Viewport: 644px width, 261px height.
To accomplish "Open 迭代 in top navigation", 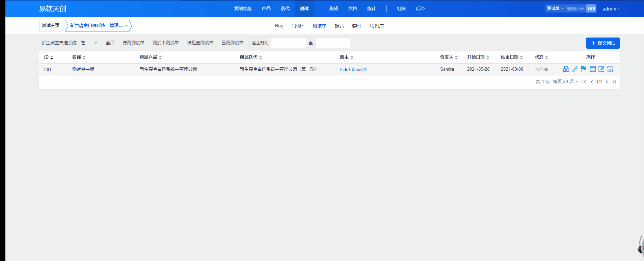I will [x=285, y=9].
